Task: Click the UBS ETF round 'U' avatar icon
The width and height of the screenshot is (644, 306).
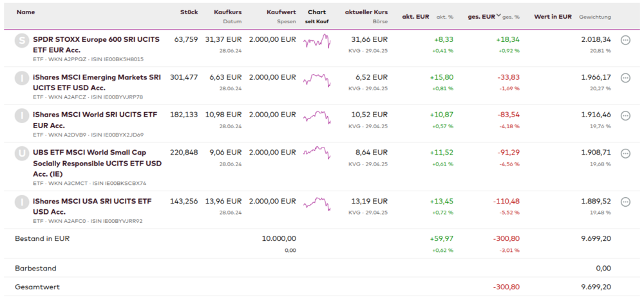Action: click(x=22, y=154)
